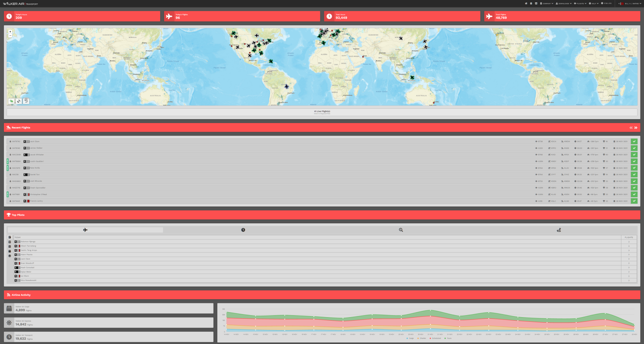Click green checkmark on Francis Lantry flight
This screenshot has width=644, height=344.
click(x=634, y=201)
